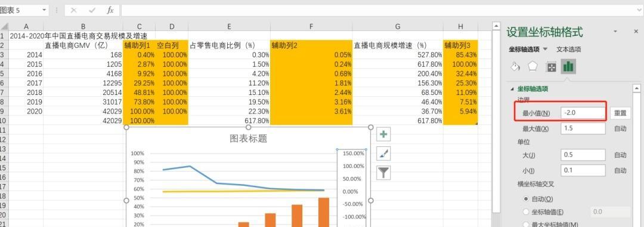This screenshot has width=644, height=227.
Task: Open the format pane options dropdown arrow
Action: click(x=615, y=32)
